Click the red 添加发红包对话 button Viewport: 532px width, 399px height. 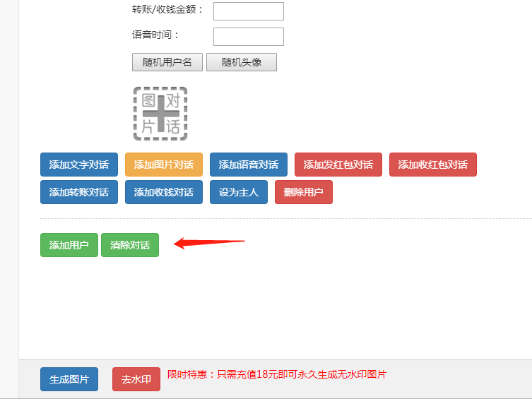pyautogui.click(x=338, y=165)
